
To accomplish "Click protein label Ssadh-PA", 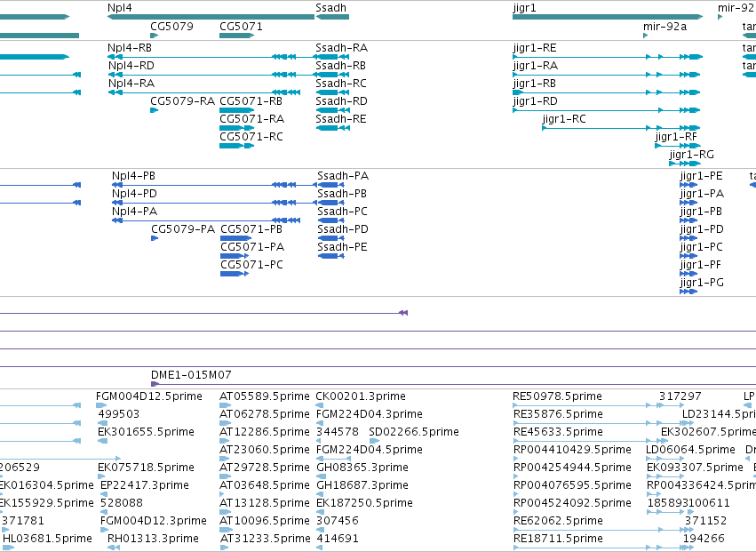I will [343, 176].
